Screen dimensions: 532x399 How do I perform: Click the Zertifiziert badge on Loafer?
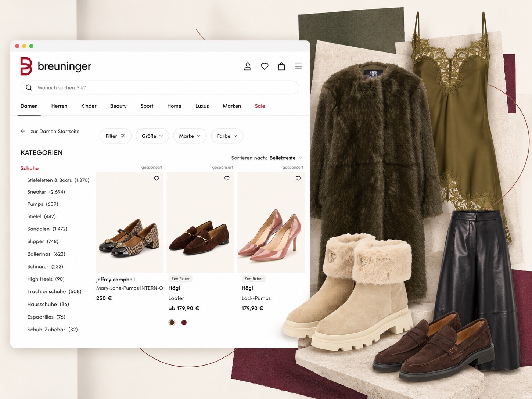click(x=180, y=279)
